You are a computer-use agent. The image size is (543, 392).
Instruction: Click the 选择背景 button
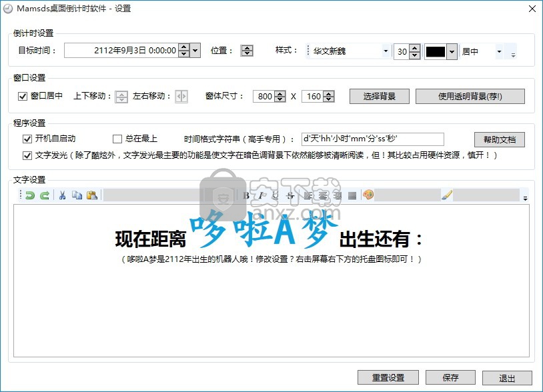[x=379, y=96]
